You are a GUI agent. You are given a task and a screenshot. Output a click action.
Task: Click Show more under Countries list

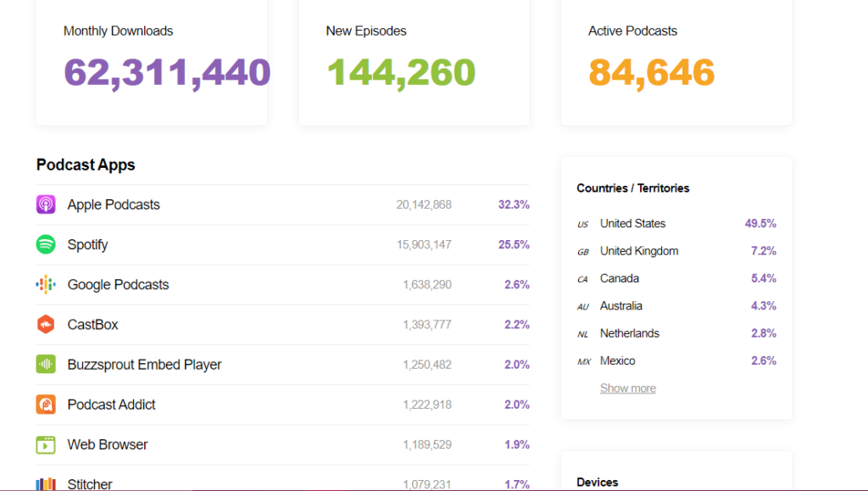pos(627,388)
